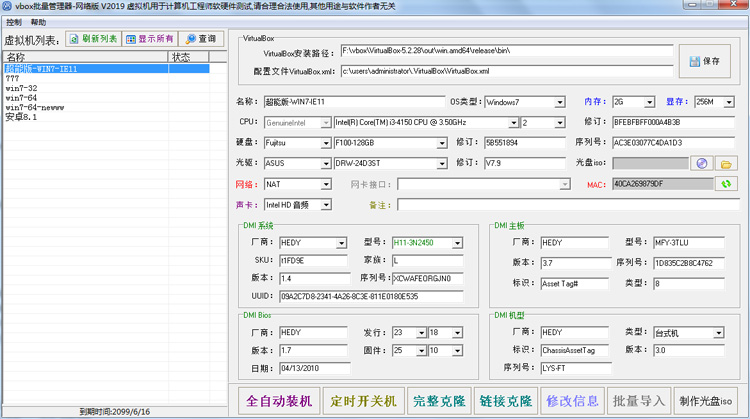Screen dimensions: 750x419
Task: Click the app icon in the title bar
Action: click(x=7, y=6)
